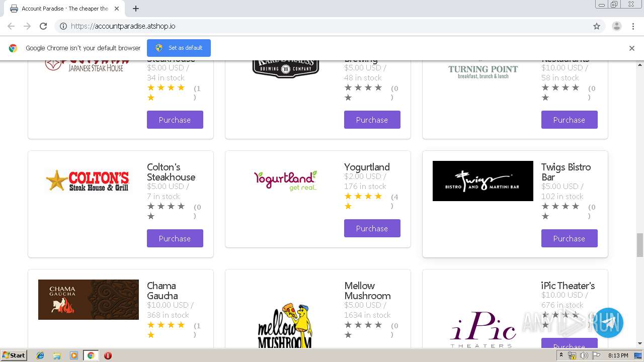644x362 pixels.
Task: Close the Account Paradise tab
Action: tap(117, 9)
